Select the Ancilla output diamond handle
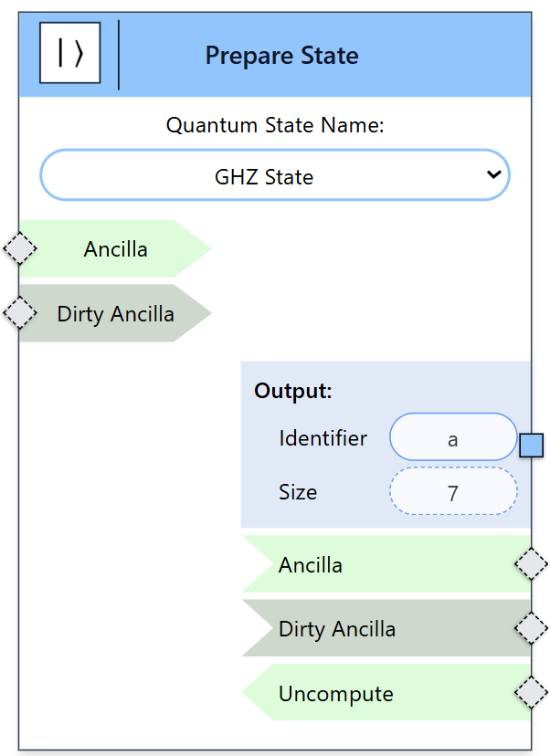The image size is (550, 756). coord(531,563)
